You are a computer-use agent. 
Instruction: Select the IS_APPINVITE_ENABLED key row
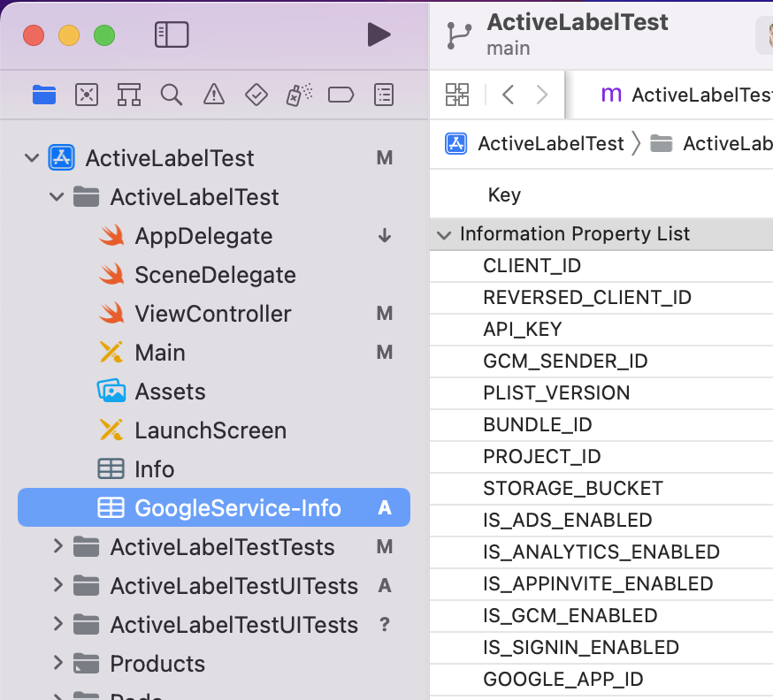coord(601,583)
